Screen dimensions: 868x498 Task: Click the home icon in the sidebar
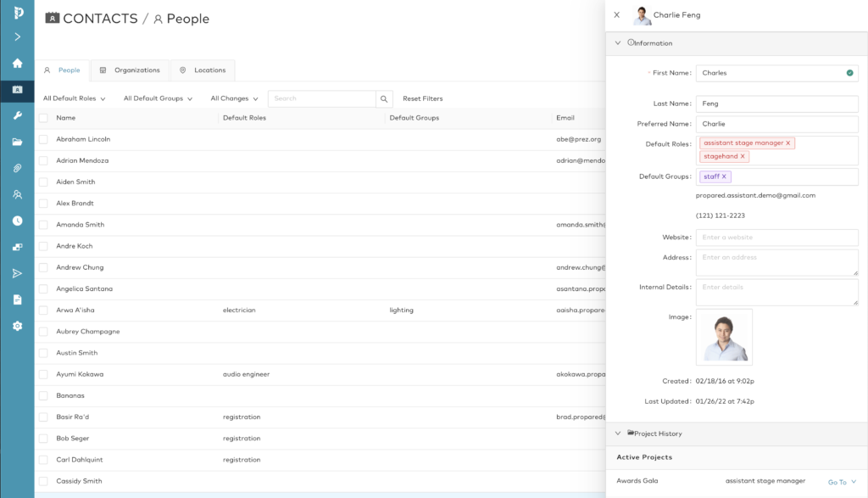tap(17, 64)
